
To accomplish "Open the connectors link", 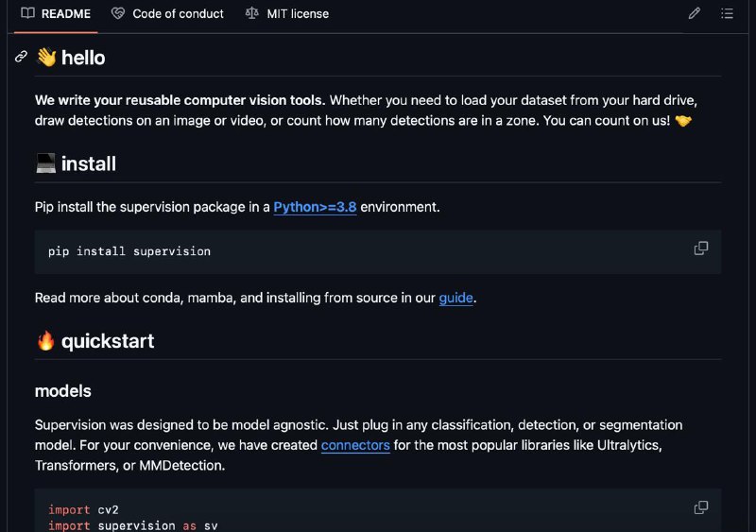I will 355,445.
